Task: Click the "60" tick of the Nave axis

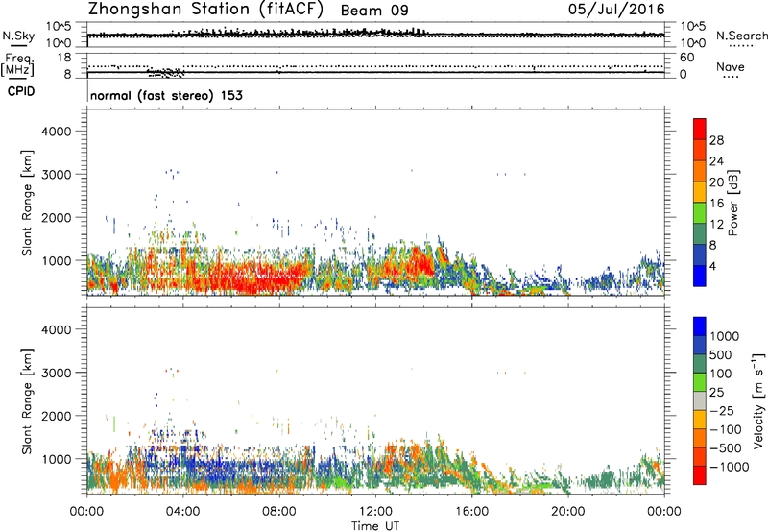Action: [686, 58]
